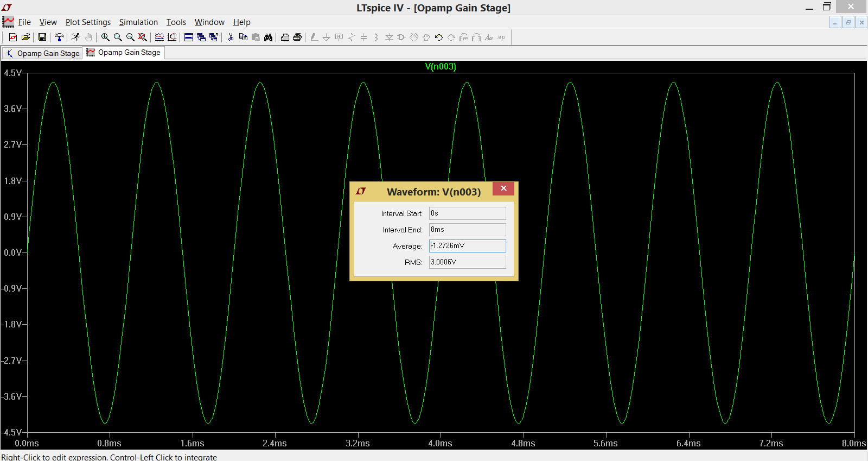Open the Plot Settings menu

tap(88, 22)
